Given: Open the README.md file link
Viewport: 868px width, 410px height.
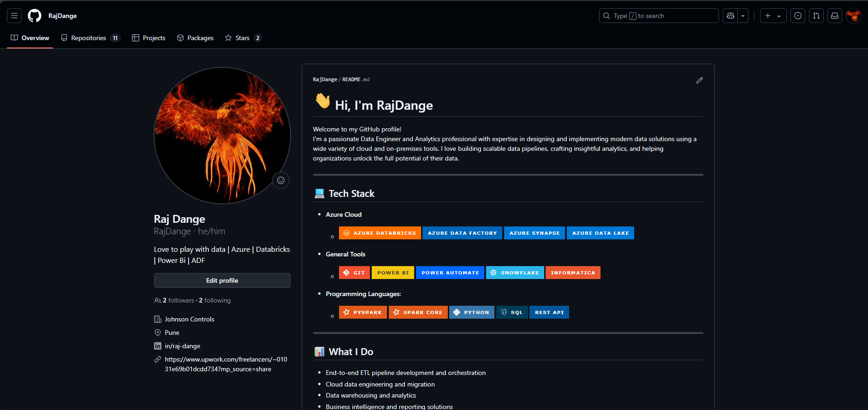Looking at the screenshot, I should tap(356, 79).
